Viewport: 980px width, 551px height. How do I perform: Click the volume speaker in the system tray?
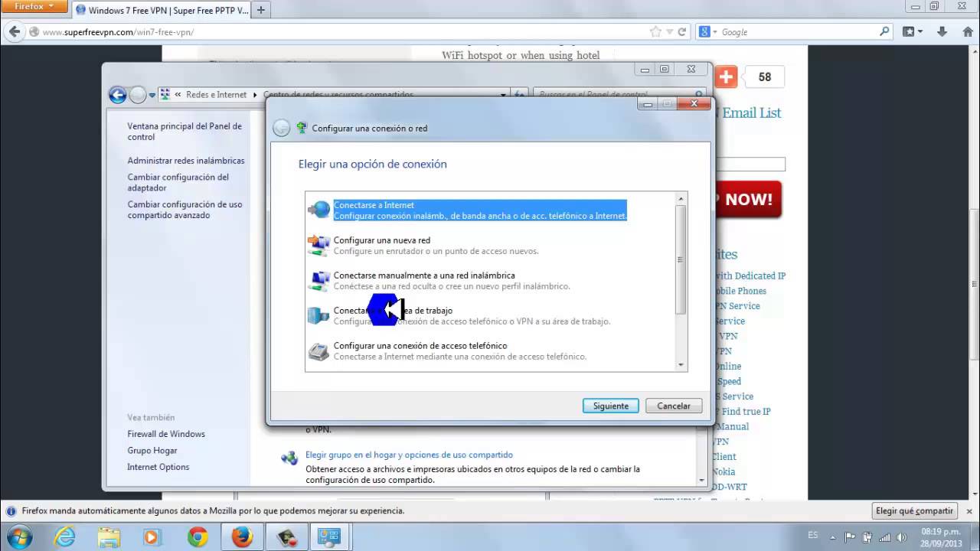(902, 537)
